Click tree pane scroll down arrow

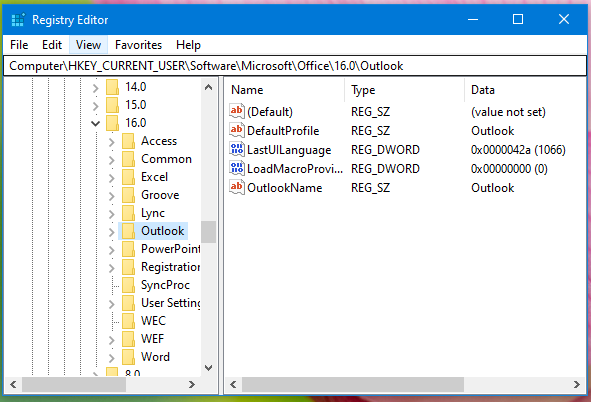pyautogui.click(x=208, y=367)
